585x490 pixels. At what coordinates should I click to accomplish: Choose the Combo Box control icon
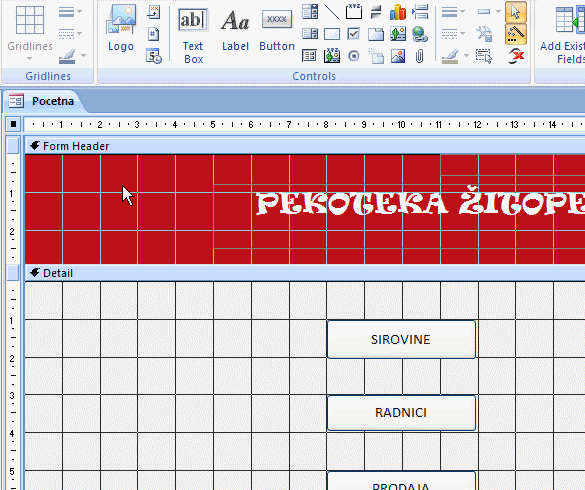tap(310, 12)
